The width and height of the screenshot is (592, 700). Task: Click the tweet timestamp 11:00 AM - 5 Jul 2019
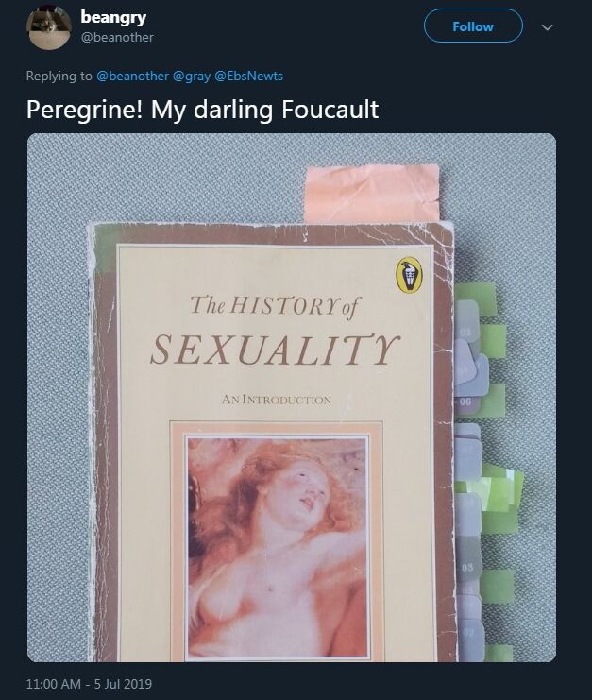tap(89, 684)
